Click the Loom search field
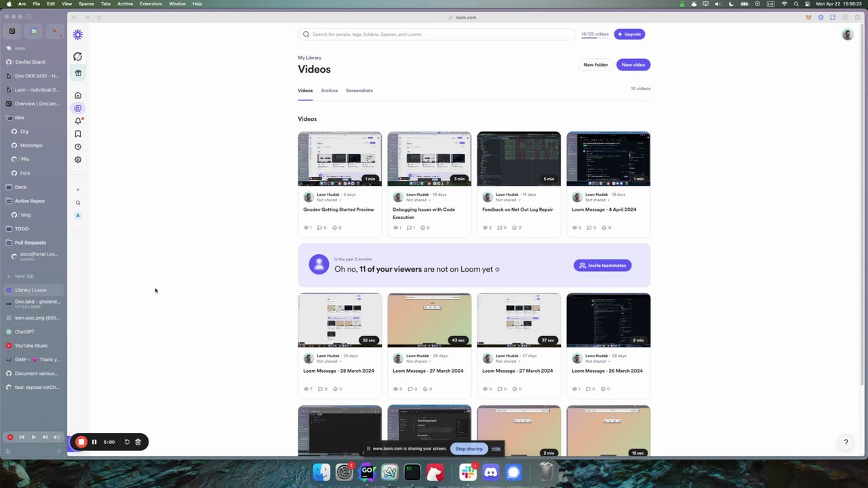The image size is (868, 488). [x=437, y=35]
